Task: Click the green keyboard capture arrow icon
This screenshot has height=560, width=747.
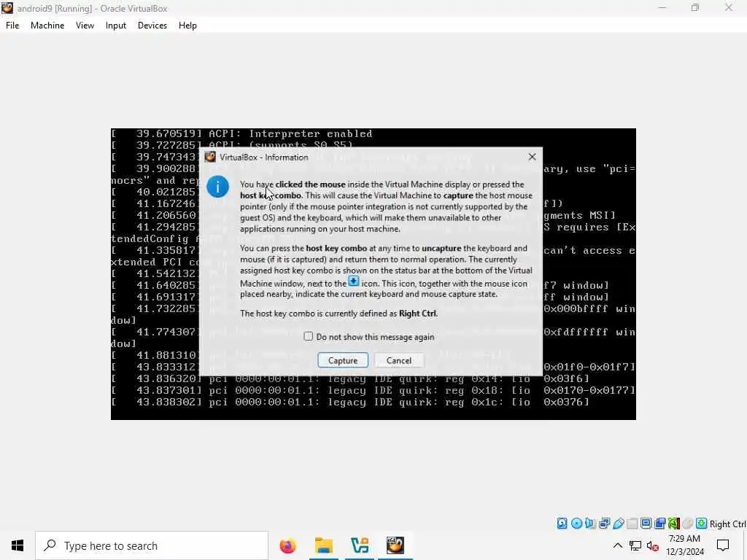Action: (x=701, y=524)
